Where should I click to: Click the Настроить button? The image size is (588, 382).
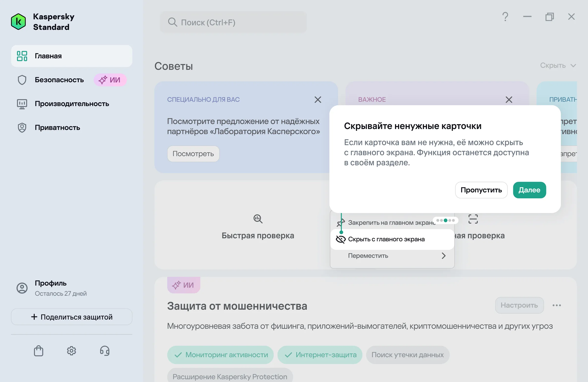pos(519,305)
